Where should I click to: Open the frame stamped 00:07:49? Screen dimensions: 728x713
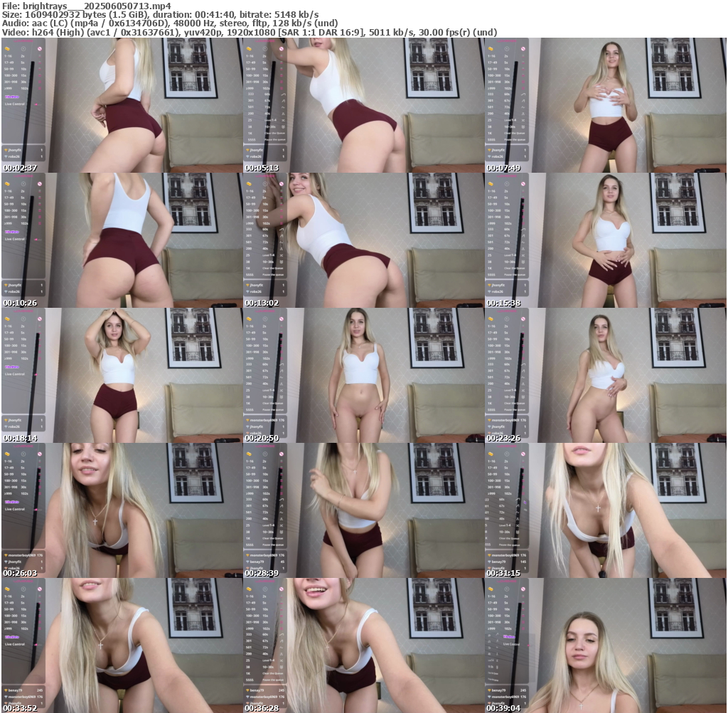pyautogui.click(x=606, y=105)
